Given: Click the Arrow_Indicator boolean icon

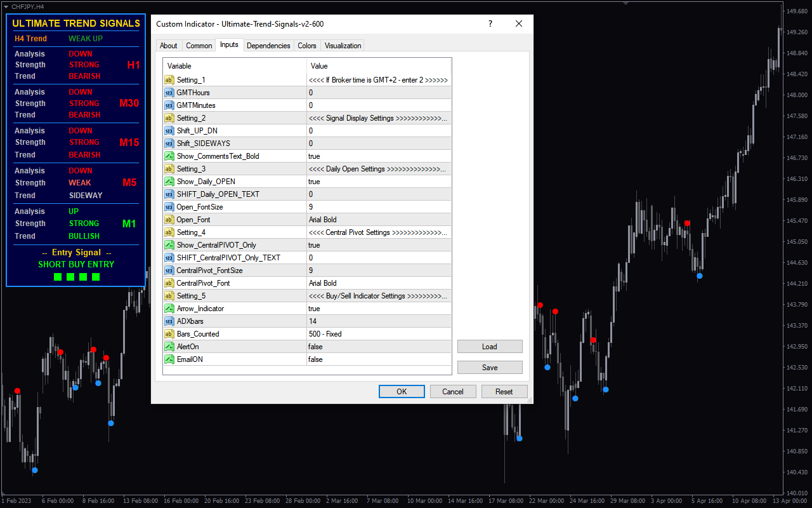Looking at the screenshot, I should pyautogui.click(x=169, y=309).
